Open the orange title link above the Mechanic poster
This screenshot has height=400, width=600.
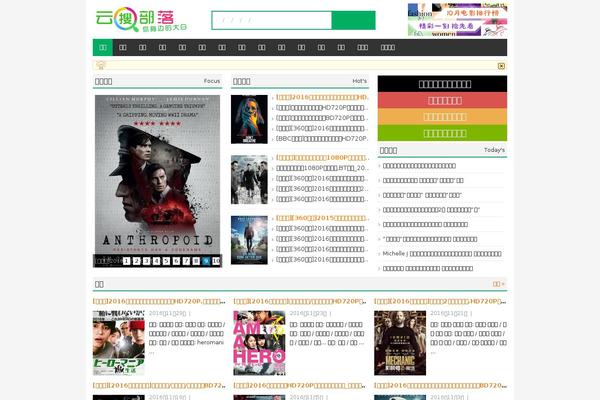[440, 301]
